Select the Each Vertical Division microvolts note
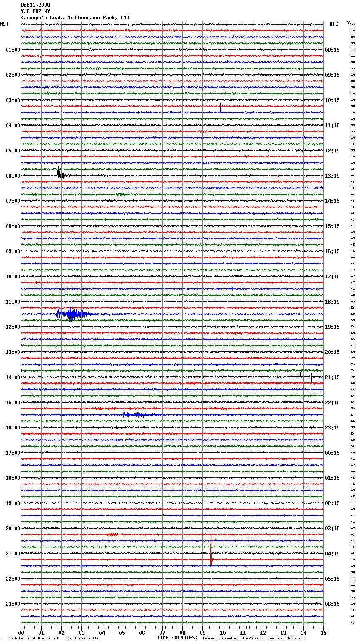 point(53,638)
